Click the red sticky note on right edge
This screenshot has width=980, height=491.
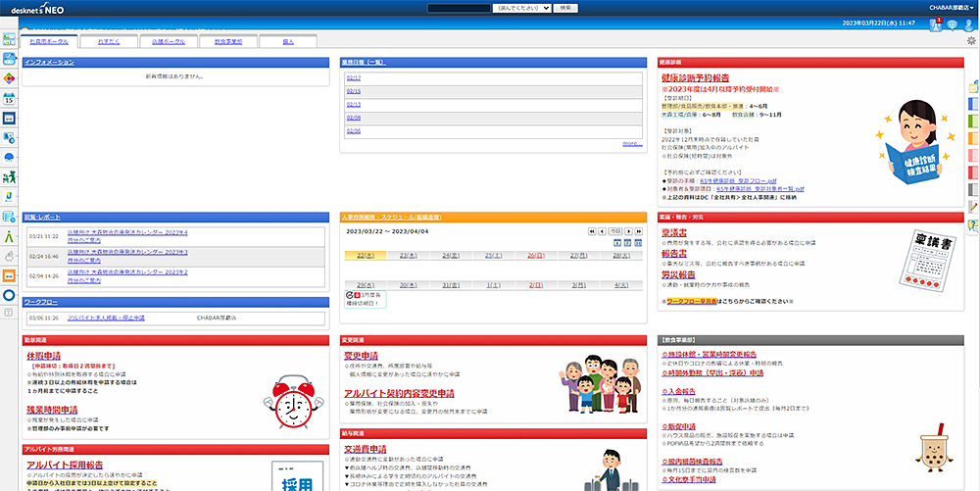(973, 172)
